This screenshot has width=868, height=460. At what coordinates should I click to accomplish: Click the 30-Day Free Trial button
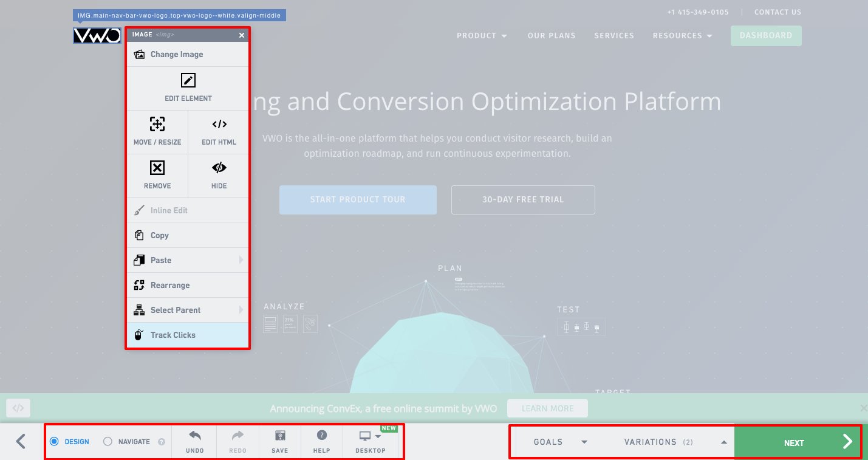pyautogui.click(x=523, y=200)
